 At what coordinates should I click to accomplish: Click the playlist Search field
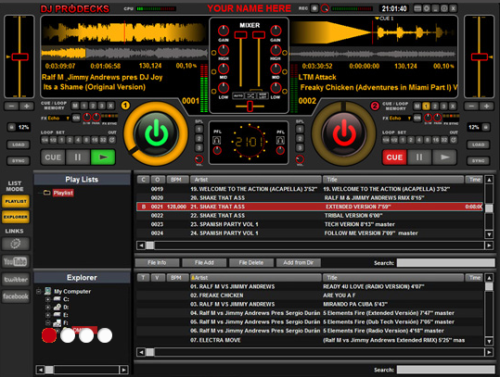tap(446, 263)
